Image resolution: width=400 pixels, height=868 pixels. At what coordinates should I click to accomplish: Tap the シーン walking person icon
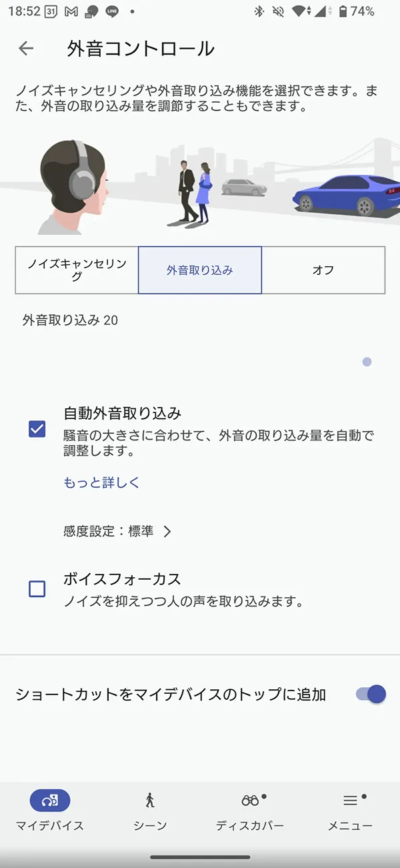(150, 800)
